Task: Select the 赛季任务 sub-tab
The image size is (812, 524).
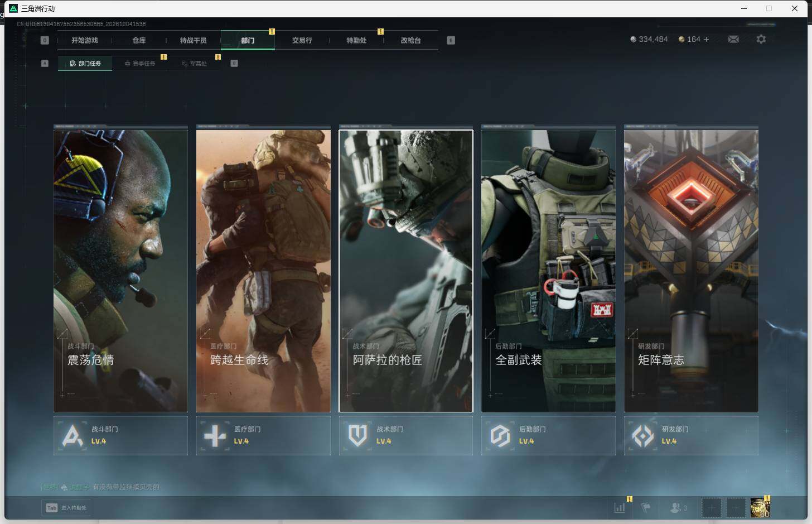Action: (139, 64)
